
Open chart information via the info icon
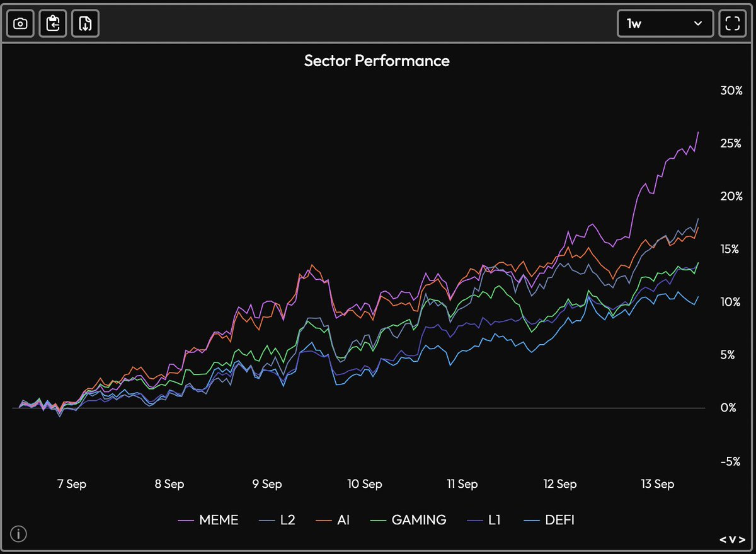coord(18,534)
